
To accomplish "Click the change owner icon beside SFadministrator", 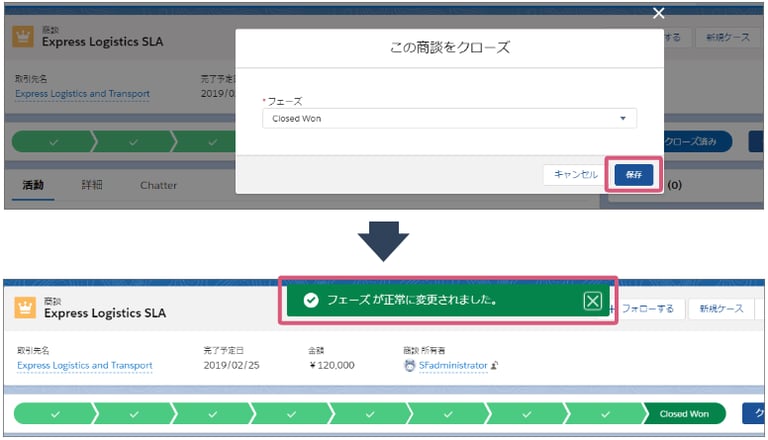I will (x=495, y=366).
